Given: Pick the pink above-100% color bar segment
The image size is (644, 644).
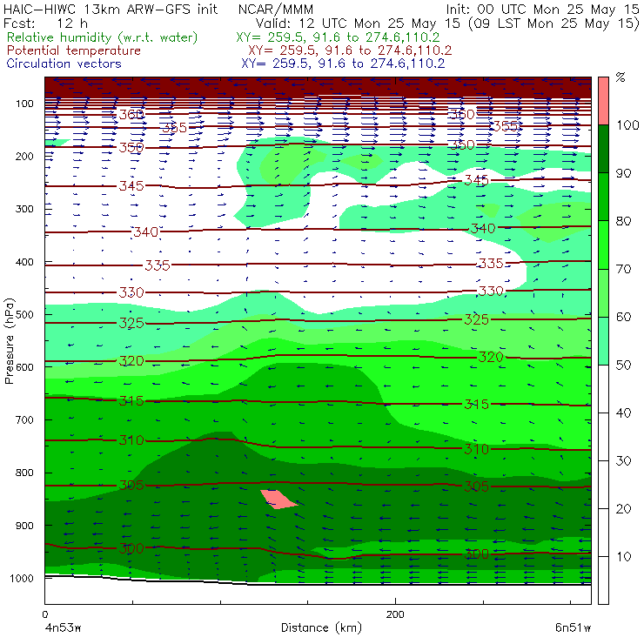Looking at the screenshot, I should [x=603, y=101].
